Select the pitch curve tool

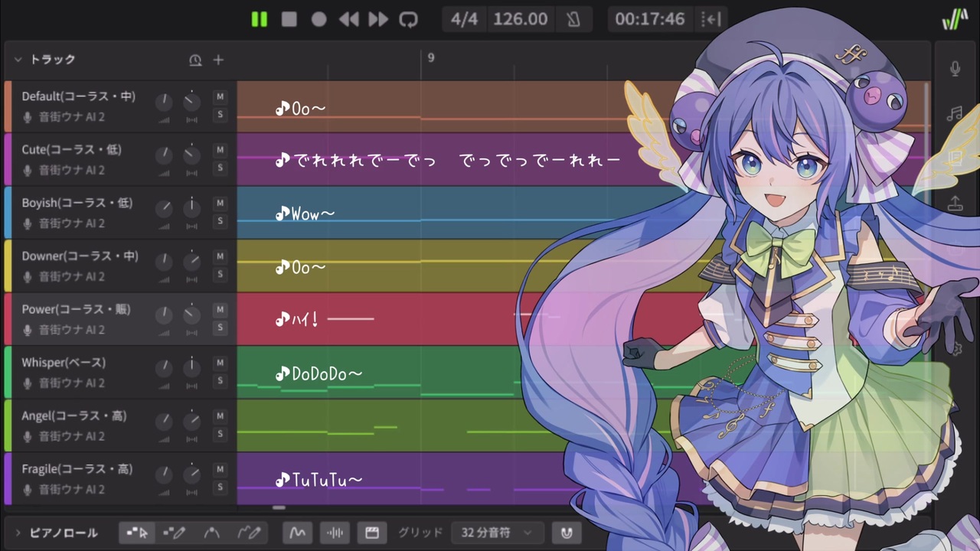tap(212, 533)
